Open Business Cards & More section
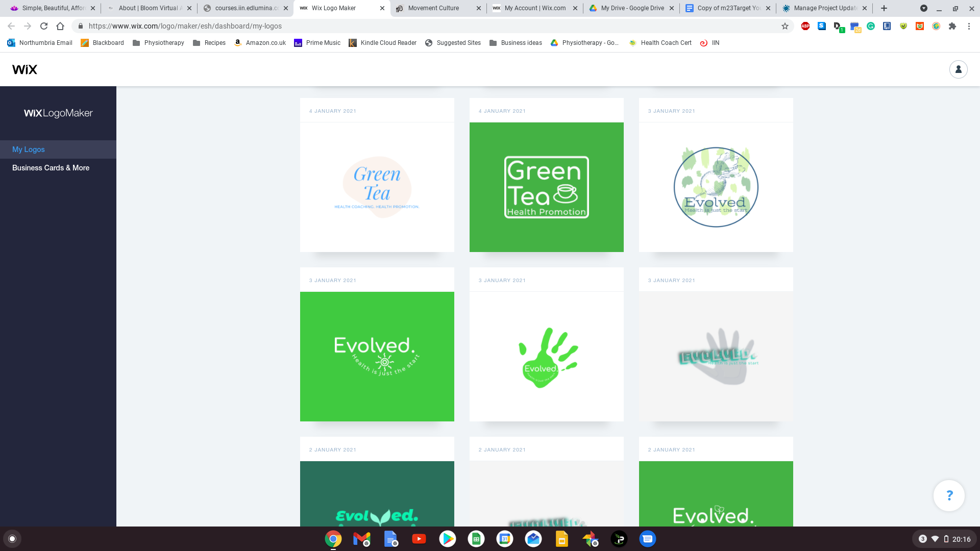The width and height of the screenshot is (980, 551). (x=51, y=168)
